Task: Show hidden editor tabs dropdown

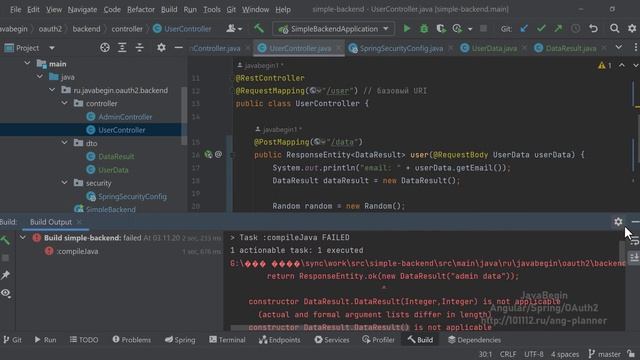Action: coord(619,48)
